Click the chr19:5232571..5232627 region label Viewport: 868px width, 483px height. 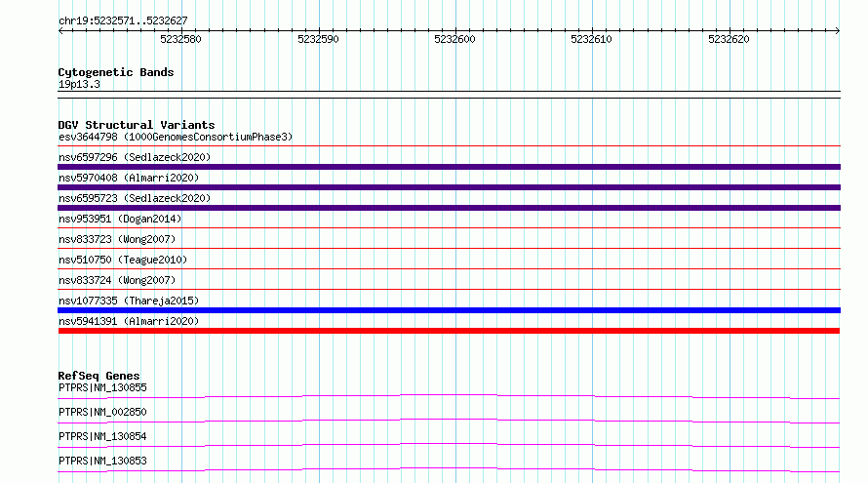coord(123,21)
